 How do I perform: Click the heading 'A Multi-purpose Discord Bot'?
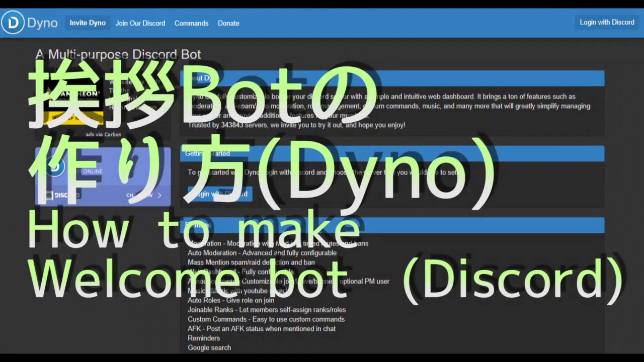click(x=118, y=54)
